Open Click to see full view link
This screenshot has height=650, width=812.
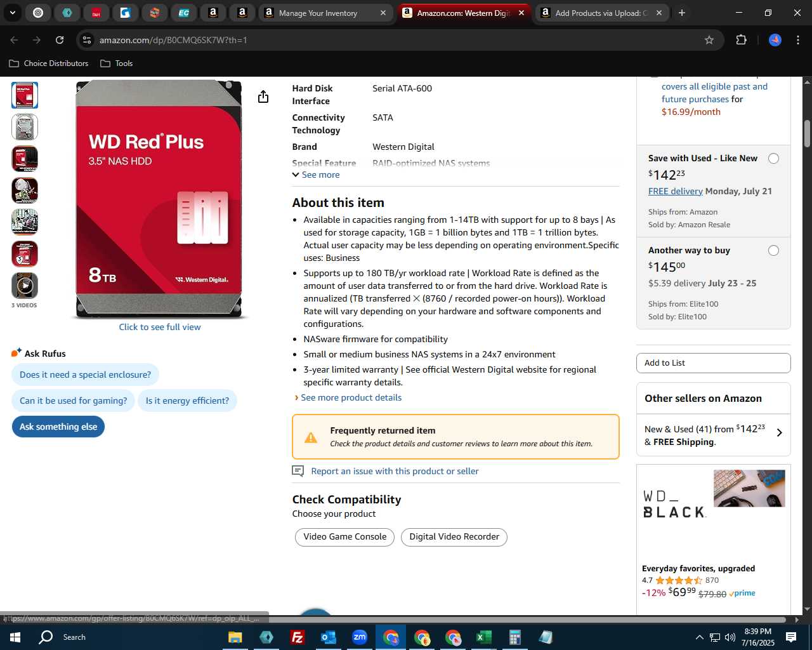click(x=160, y=327)
